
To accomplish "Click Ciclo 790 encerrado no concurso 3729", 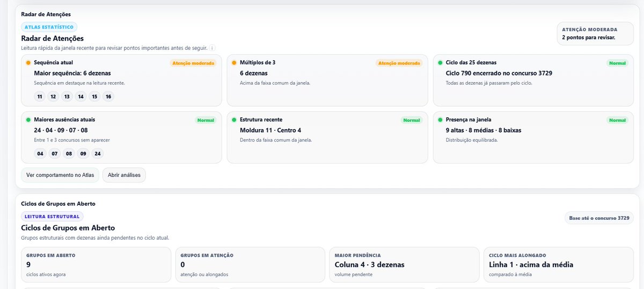I will click(x=499, y=73).
